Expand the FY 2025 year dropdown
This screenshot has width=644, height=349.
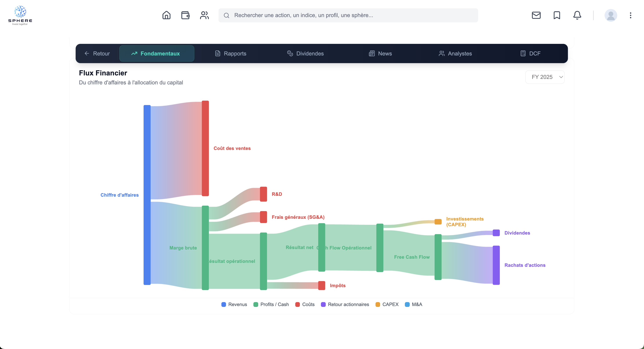[x=545, y=77]
